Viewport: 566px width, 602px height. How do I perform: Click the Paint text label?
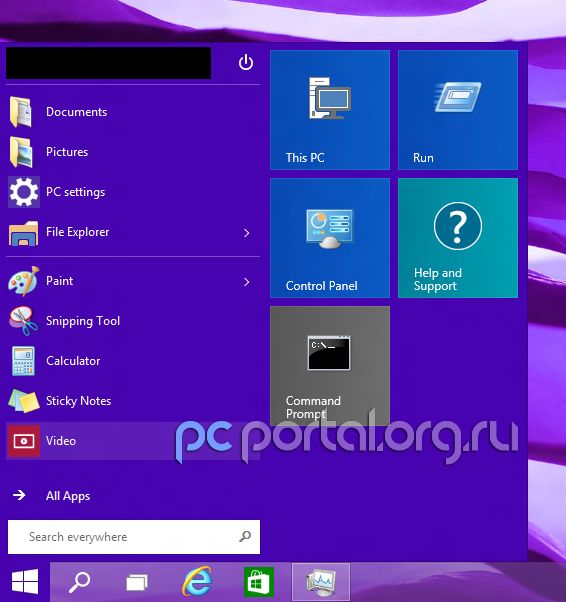(59, 281)
